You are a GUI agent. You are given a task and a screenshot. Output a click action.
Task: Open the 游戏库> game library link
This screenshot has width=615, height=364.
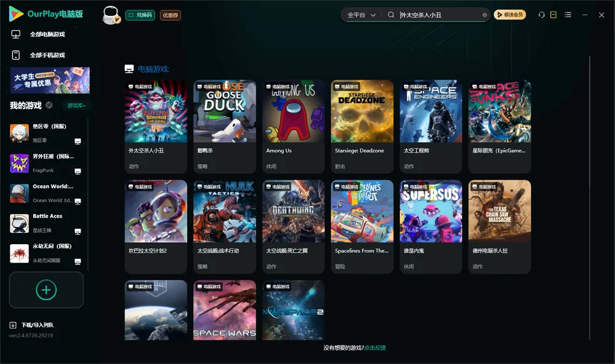[76, 106]
